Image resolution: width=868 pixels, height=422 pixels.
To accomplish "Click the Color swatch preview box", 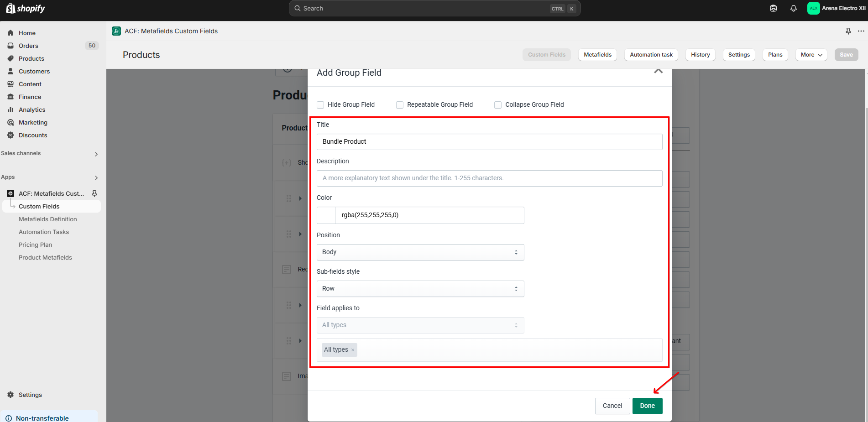I will pyautogui.click(x=326, y=215).
